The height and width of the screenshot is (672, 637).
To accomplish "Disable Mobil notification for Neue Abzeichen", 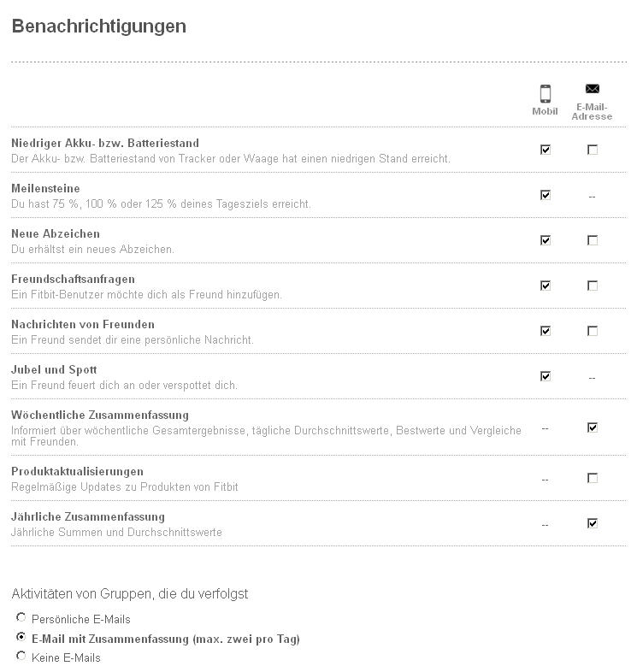I will (x=546, y=240).
